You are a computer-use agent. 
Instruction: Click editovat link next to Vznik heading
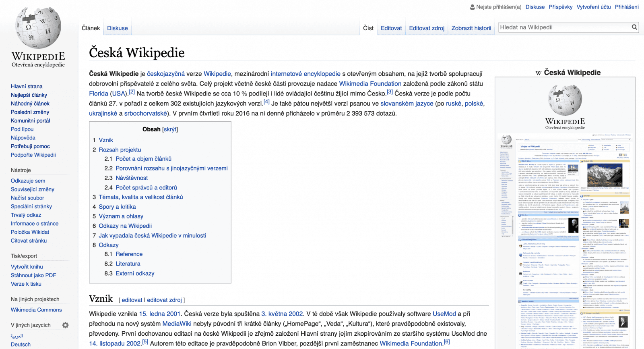coord(132,300)
